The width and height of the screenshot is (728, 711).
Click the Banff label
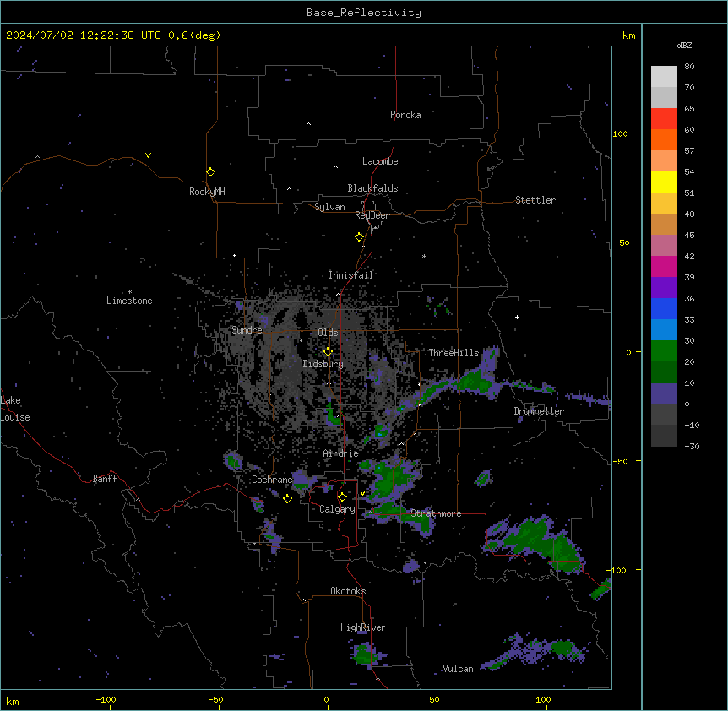pyautogui.click(x=105, y=479)
